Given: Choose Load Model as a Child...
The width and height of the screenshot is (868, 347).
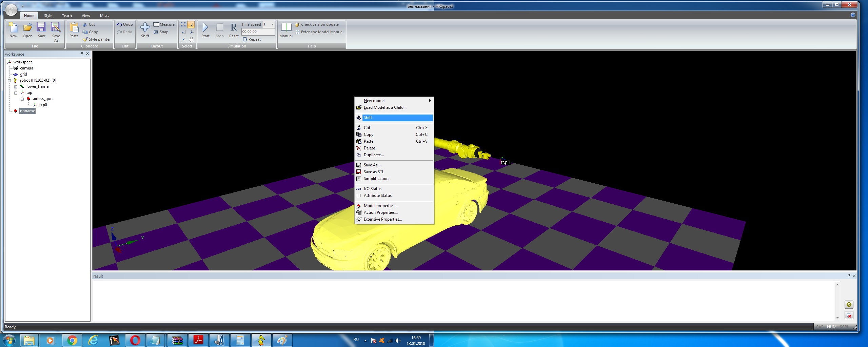Looking at the screenshot, I should (394, 107).
